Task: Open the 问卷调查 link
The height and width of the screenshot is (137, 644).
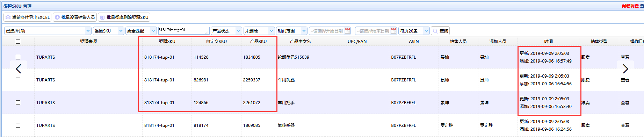Action: (630, 6)
